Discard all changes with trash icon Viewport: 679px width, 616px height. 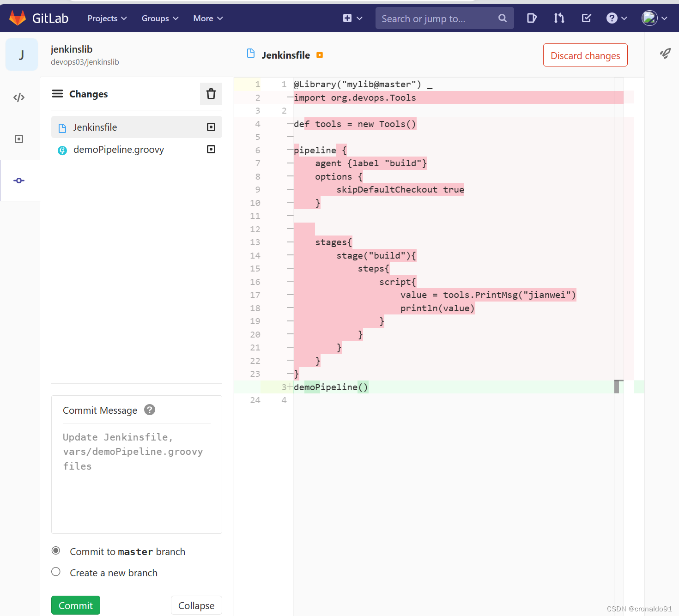coord(211,94)
